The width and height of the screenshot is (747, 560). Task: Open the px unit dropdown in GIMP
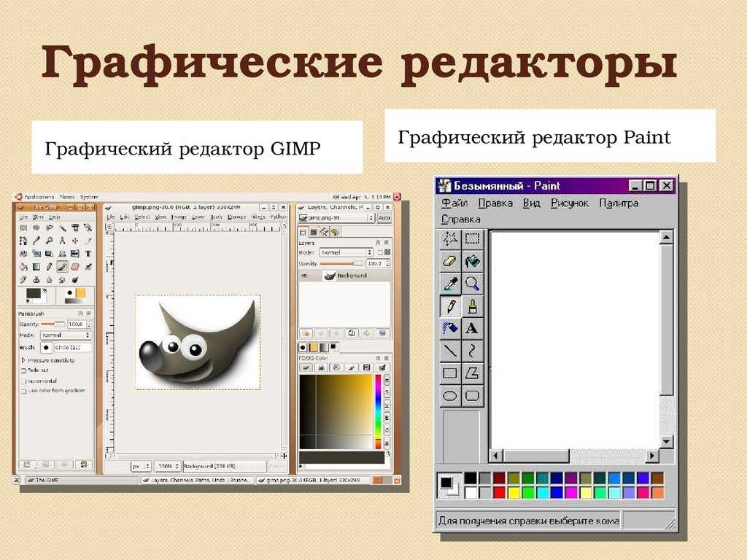pos(141,466)
